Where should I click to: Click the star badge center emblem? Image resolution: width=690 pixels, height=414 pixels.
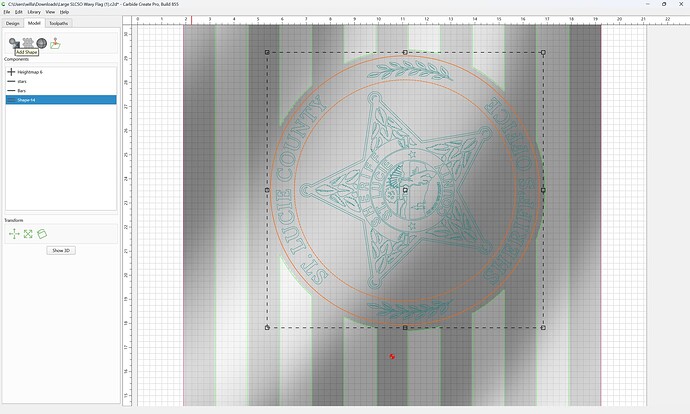tap(411, 190)
